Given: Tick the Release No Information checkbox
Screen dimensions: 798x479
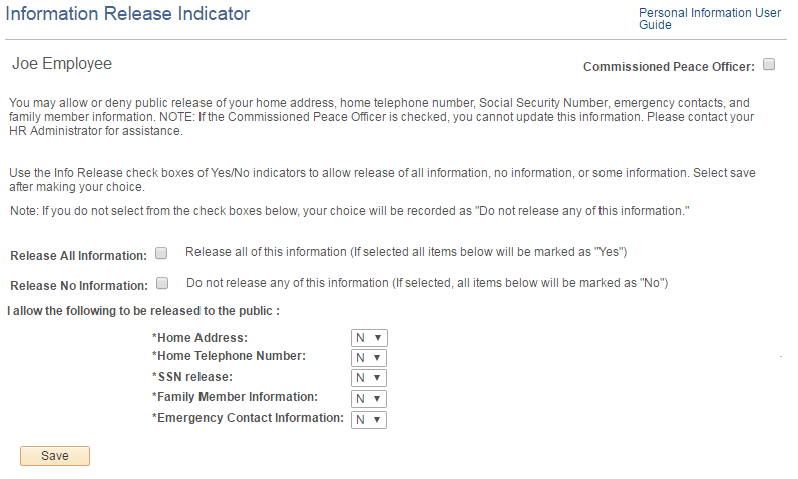Looking at the screenshot, I should [x=161, y=283].
